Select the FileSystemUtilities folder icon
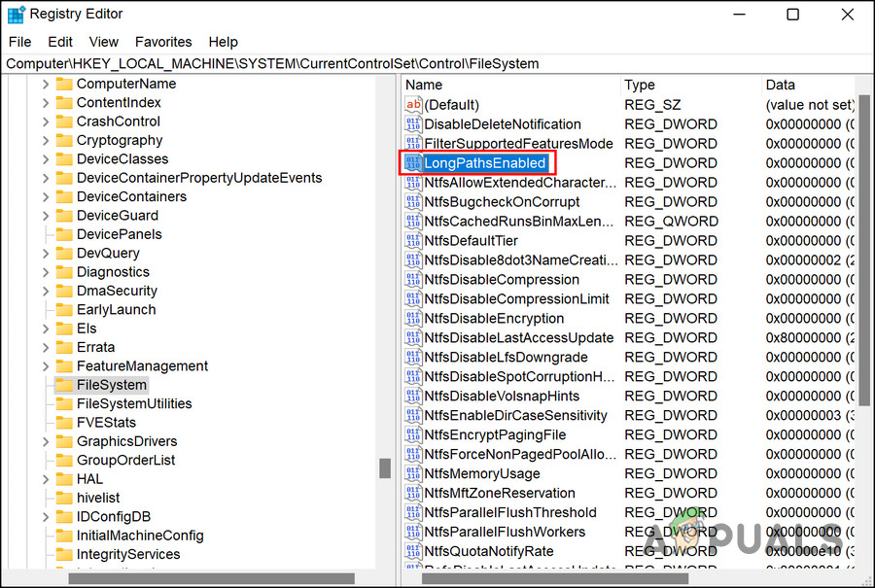Screen dimensions: 875x588 pos(64,404)
